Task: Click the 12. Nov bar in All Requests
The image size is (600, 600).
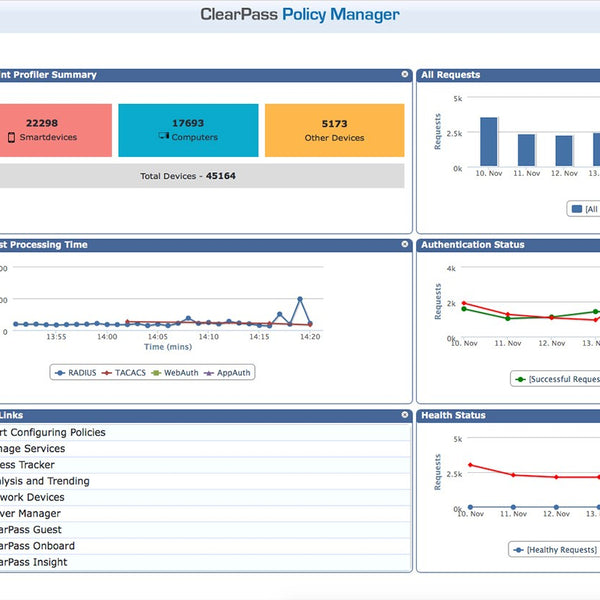Action: coord(564,151)
